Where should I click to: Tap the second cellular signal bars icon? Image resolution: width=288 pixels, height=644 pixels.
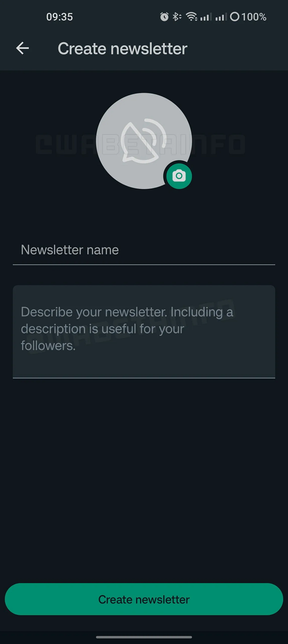220,17
